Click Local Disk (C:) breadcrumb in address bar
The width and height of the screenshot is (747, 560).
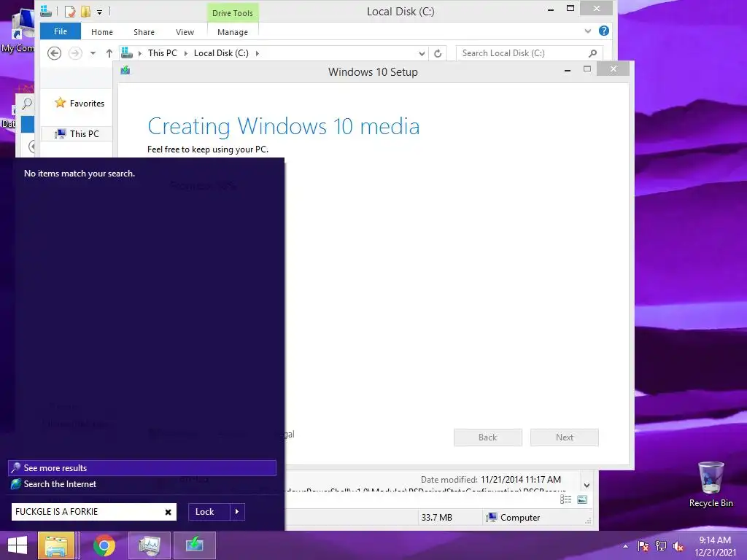pos(221,53)
